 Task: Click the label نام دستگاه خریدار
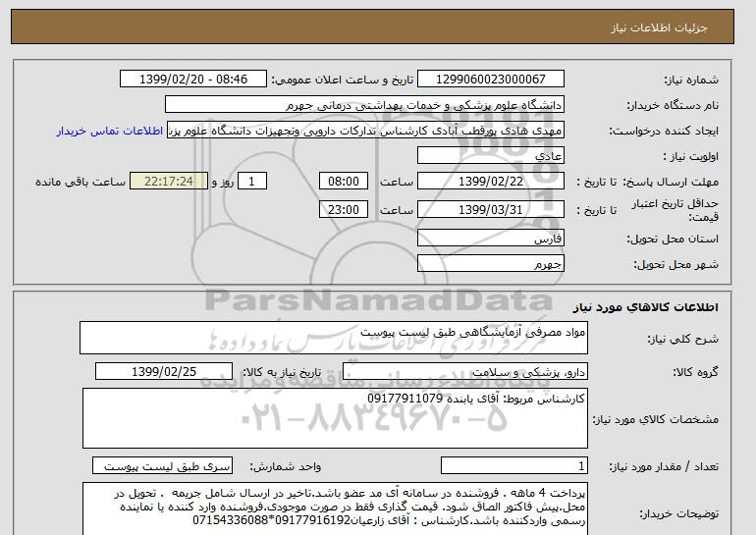click(673, 106)
